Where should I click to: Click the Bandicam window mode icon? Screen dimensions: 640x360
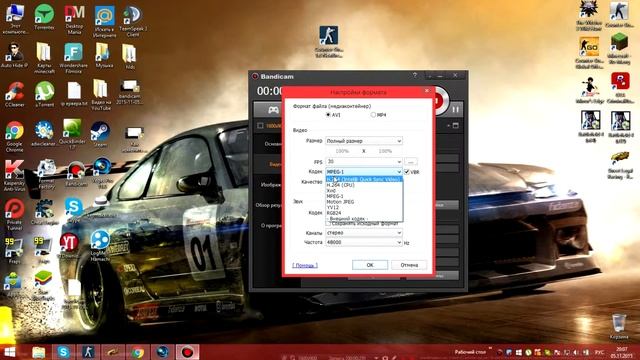click(456, 126)
